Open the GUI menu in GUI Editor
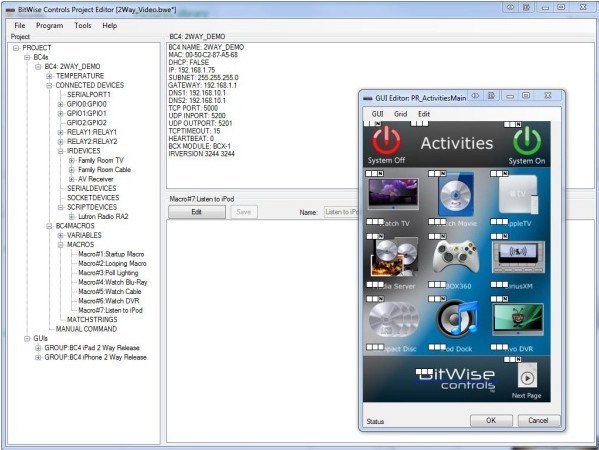 (377, 114)
